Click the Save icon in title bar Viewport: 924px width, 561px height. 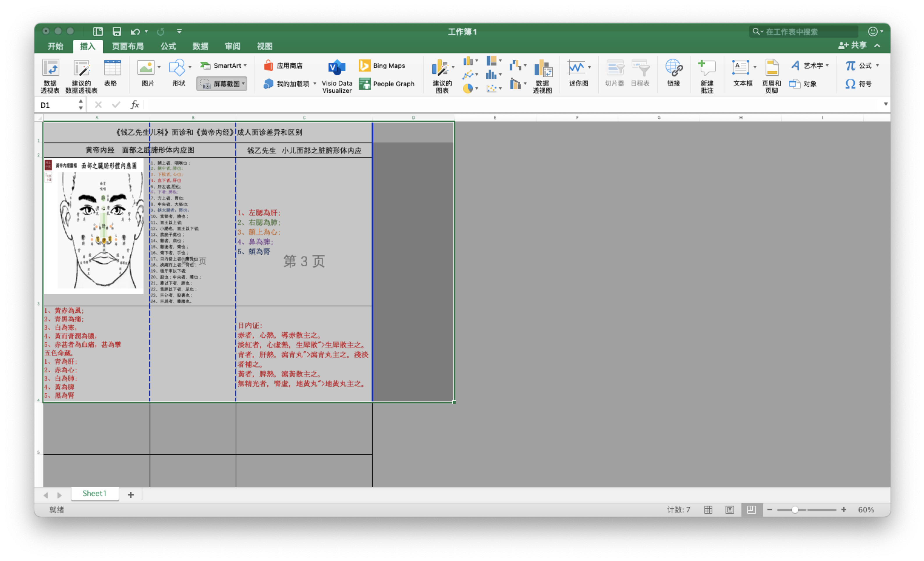(x=117, y=31)
